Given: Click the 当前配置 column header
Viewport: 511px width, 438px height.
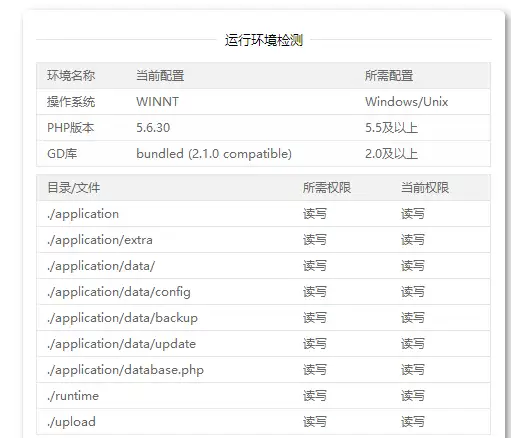Looking at the screenshot, I should pyautogui.click(x=160, y=76).
